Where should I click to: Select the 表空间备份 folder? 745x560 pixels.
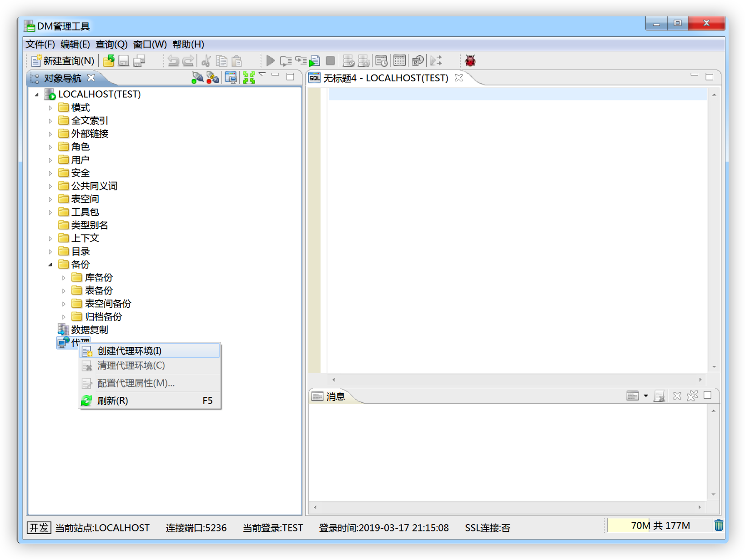[x=101, y=303]
